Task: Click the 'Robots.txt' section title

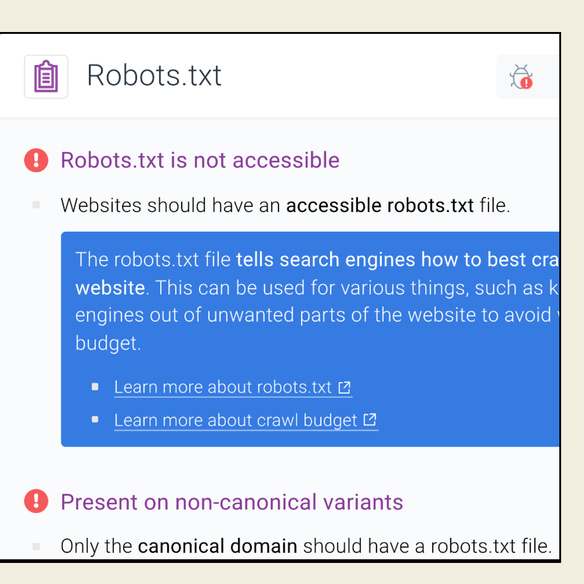Action: [x=154, y=76]
